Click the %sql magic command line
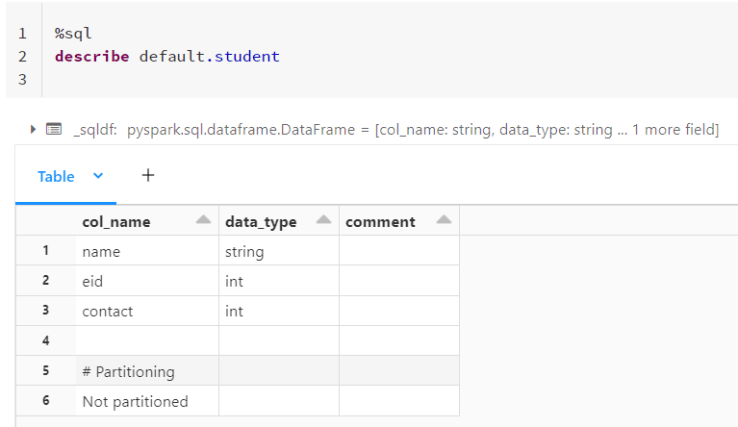The height and width of the screenshot is (427, 738). tap(73, 33)
